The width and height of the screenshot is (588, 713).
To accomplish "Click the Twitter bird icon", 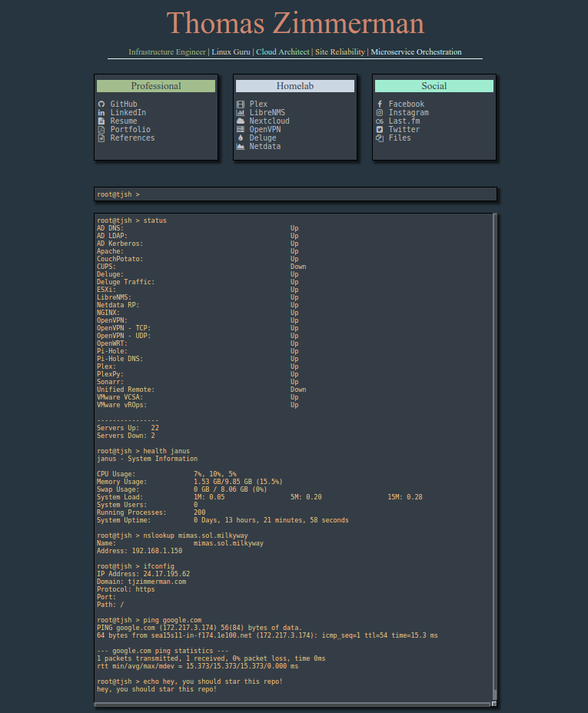I will click(380, 130).
